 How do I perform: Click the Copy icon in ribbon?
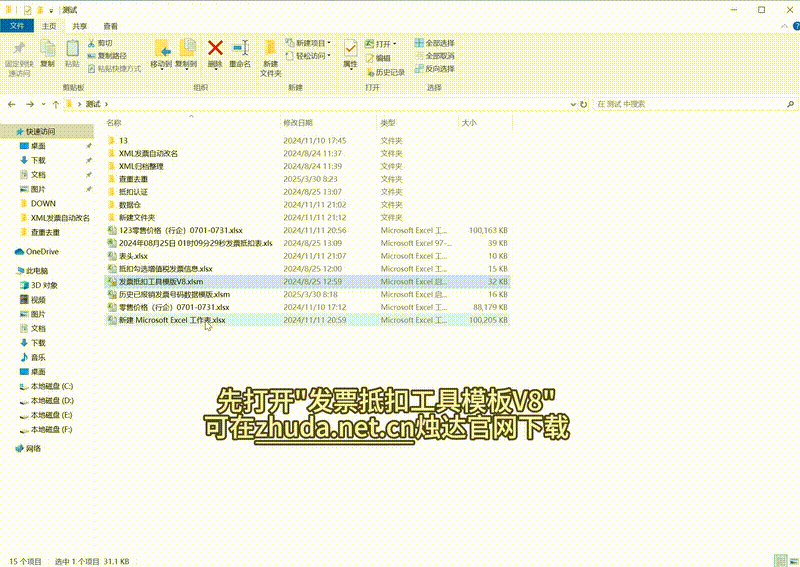[x=47, y=48]
